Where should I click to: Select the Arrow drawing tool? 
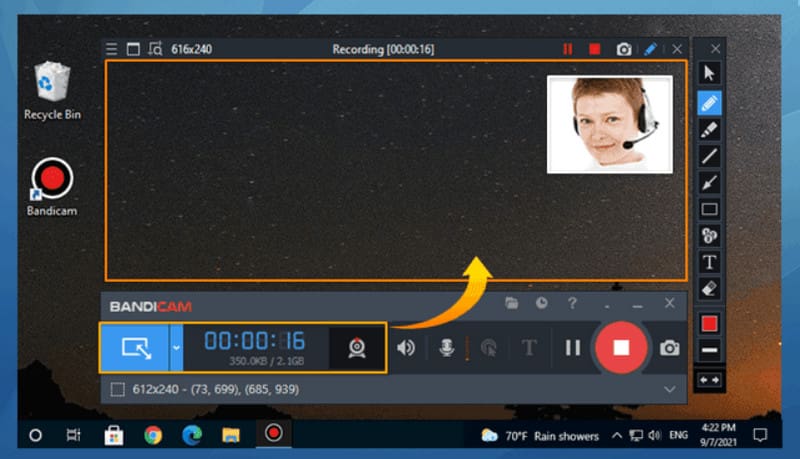click(709, 183)
